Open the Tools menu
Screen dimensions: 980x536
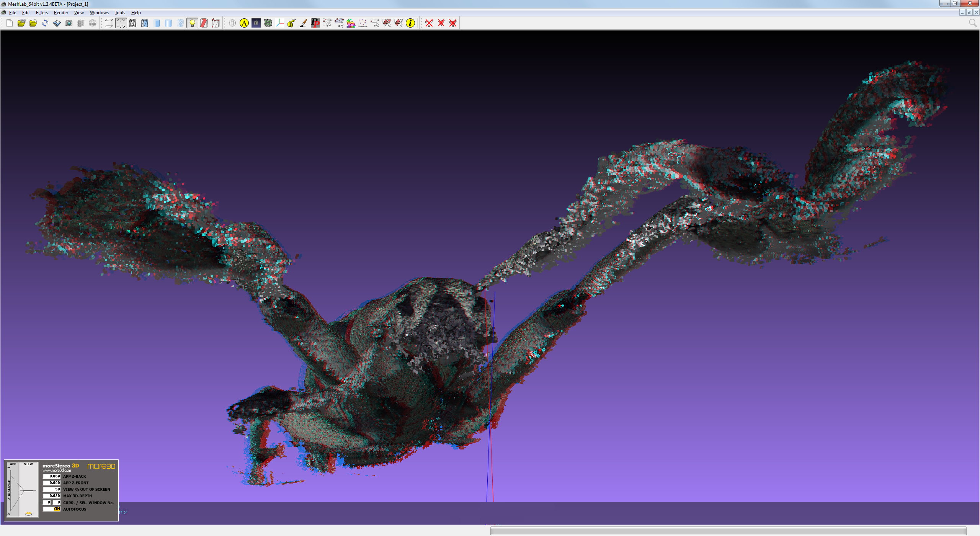tap(120, 13)
